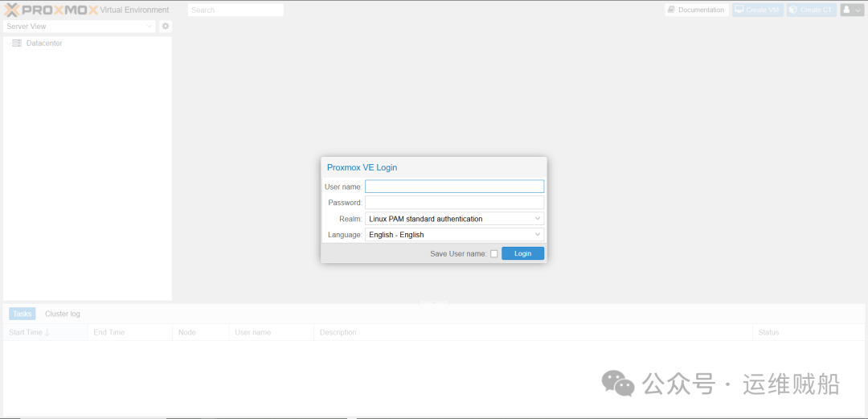This screenshot has height=419, width=868.
Task: Click the Node column header
Action: click(200, 332)
